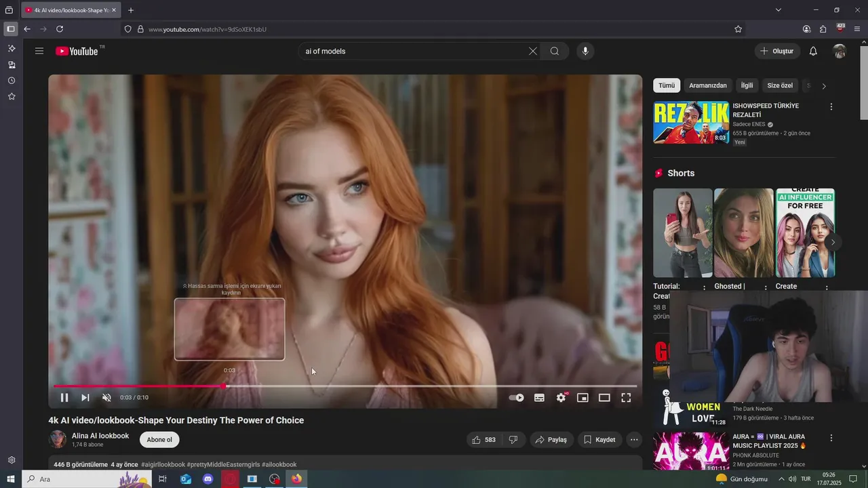Show next Shorts with arrow button
Image resolution: width=868 pixels, height=488 pixels.
(x=833, y=242)
